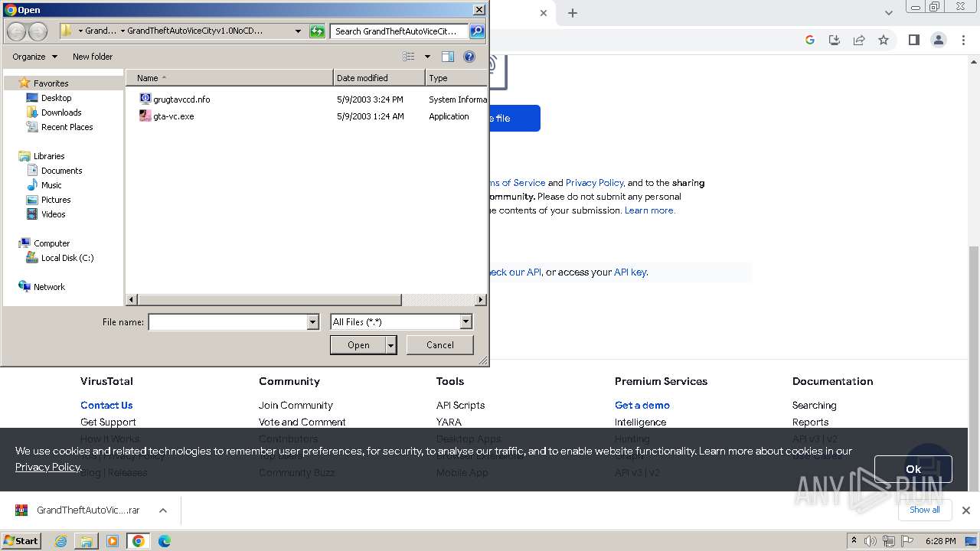The width and height of the screenshot is (980, 551).
Task: Select the grugtavccd.nfo file icon
Action: tap(145, 99)
